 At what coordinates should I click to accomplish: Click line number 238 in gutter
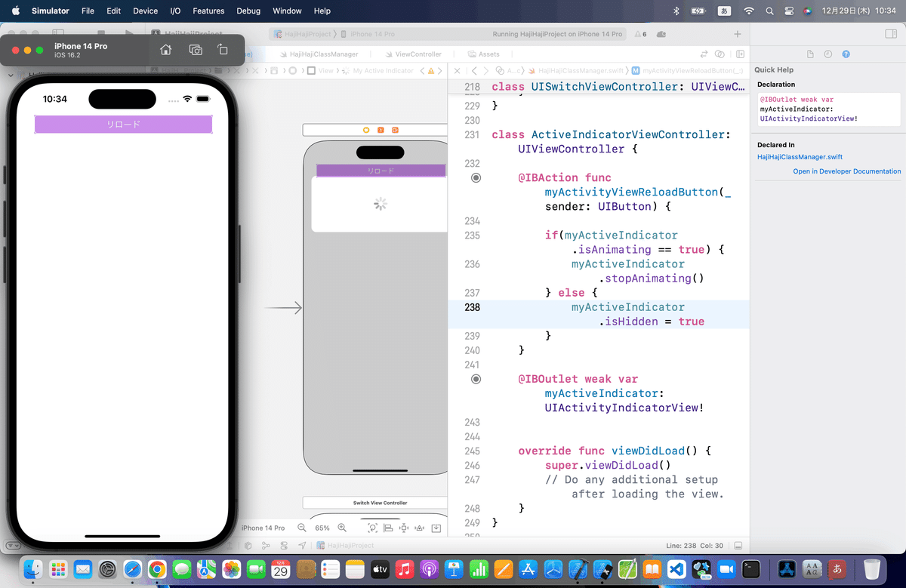pyautogui.click(x=472, y=307)
